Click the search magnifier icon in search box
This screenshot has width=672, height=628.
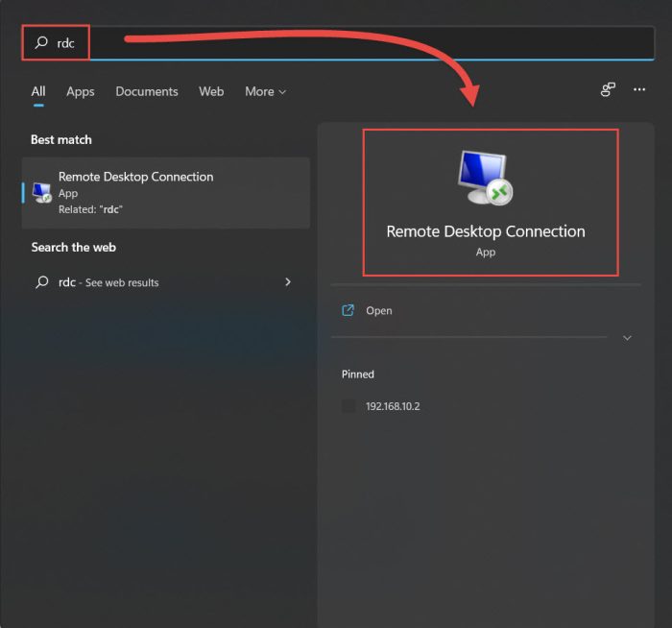click(x=41, y=42)
